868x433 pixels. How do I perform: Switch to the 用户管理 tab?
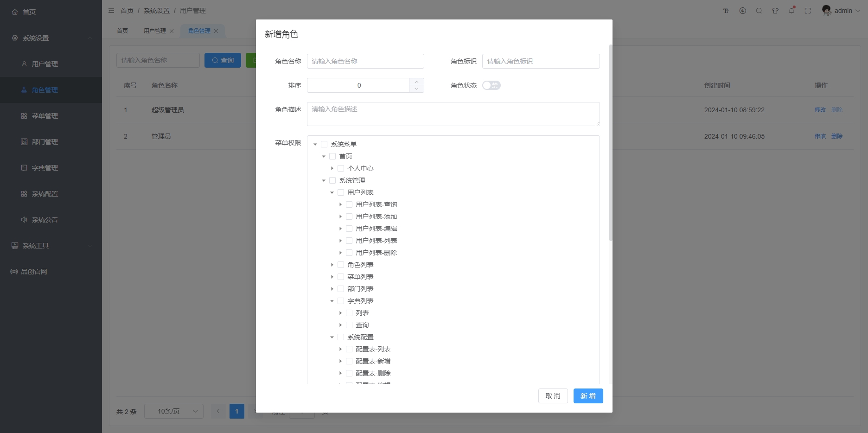click(154, 31)
